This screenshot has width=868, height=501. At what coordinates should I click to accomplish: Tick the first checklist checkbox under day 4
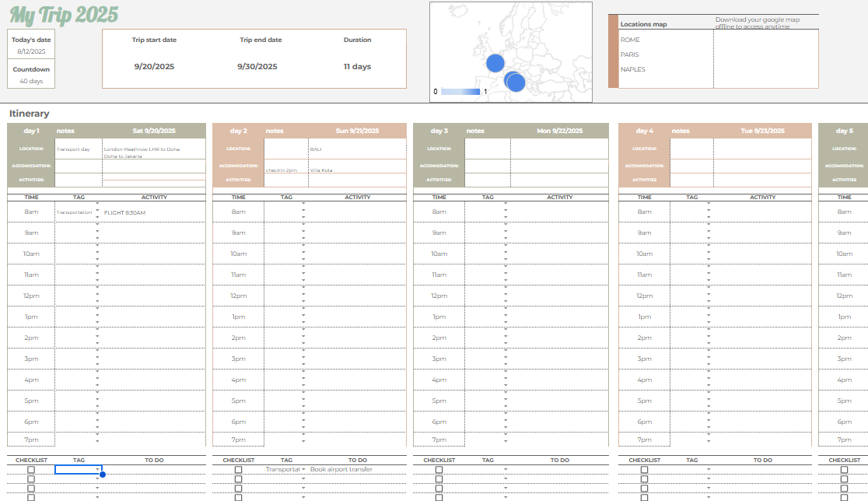point(644,470)
